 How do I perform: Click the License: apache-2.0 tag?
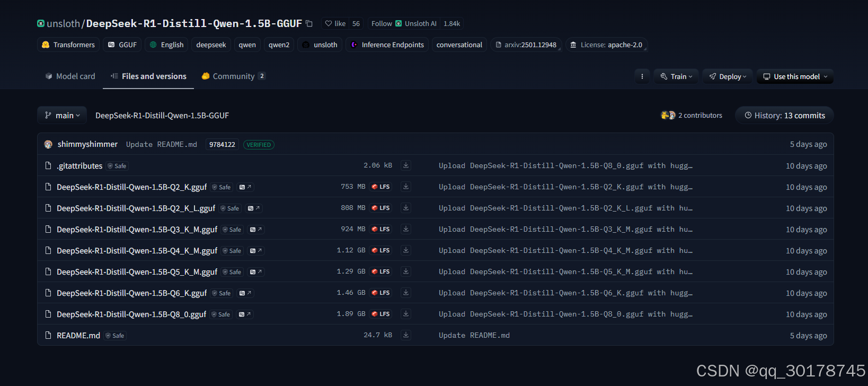pyautogui.click(x=606, y=45)
